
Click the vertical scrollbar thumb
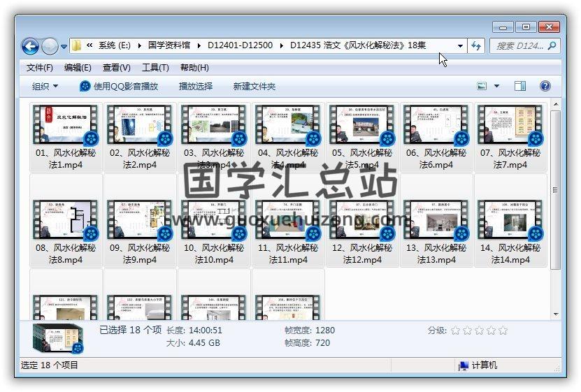pos(555,190)
